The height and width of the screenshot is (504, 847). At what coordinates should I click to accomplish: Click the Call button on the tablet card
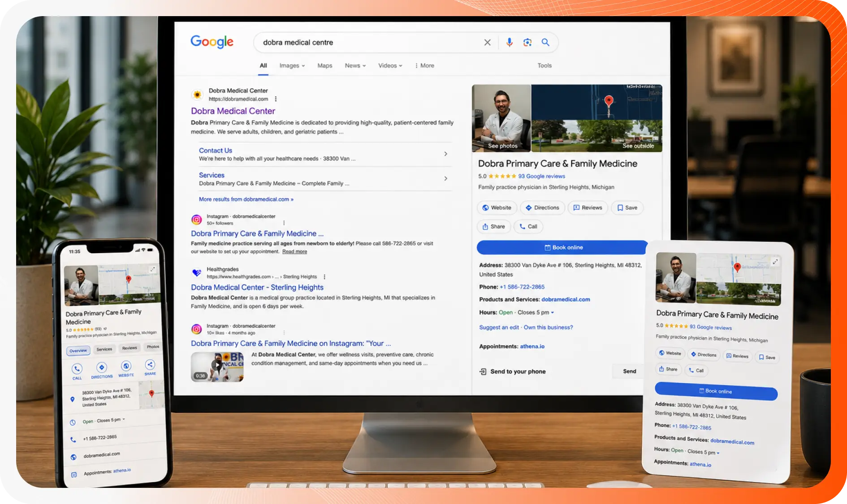pyautogui.click(x=696, y=370)
